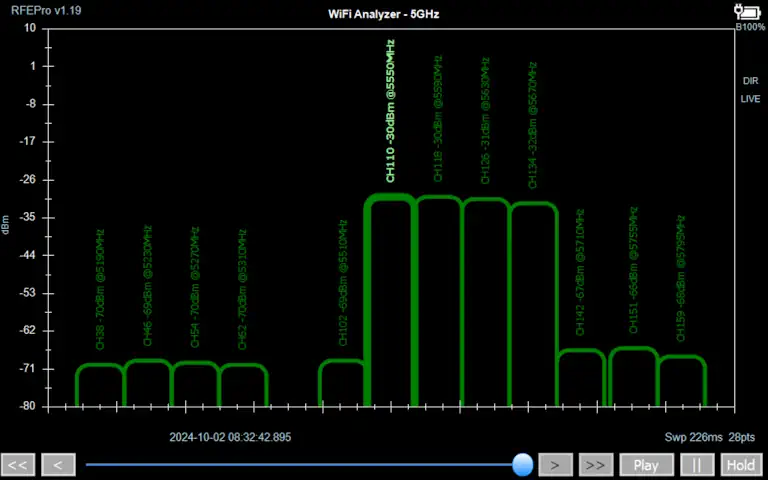The width and height of the screenshot is (768, 480).
Task: Select the highlighted CH110 channel bar
Action: [x=389, y=300]
